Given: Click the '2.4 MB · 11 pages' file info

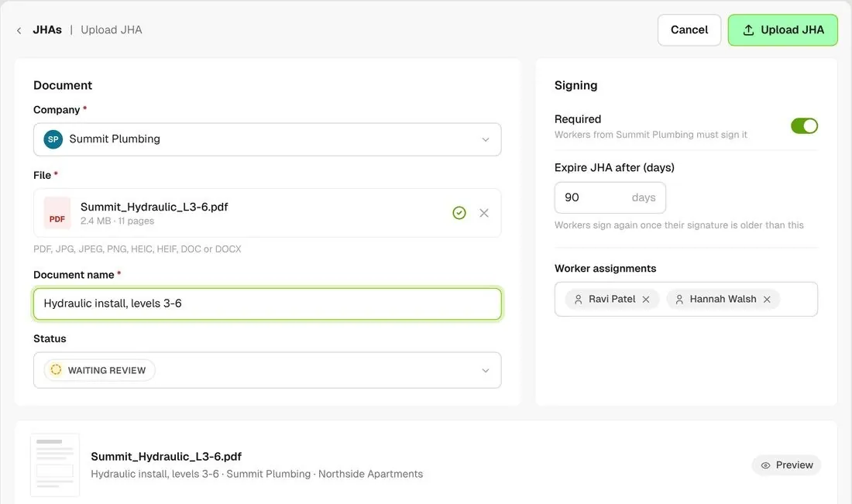Looking at the screenshot, I should click(x=118, y=221).
